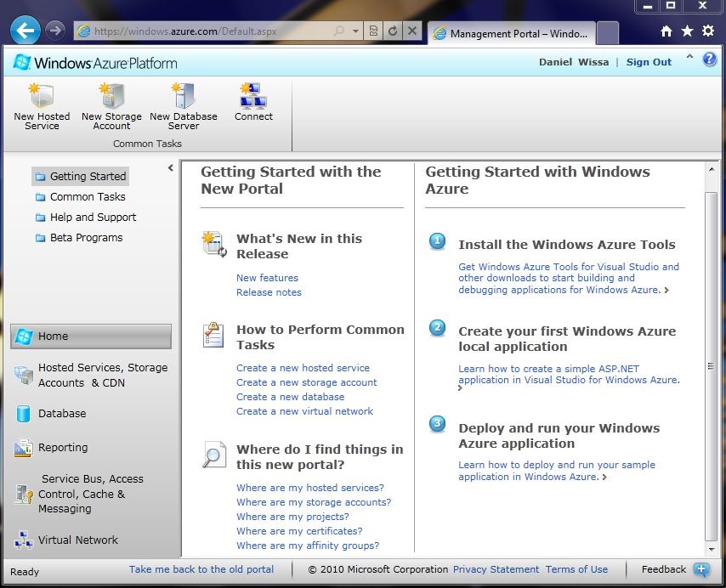Viewport: 726px width, 588px height.
Task: Click the magnifier page icon for finding things
Action: tap(214, 455)
